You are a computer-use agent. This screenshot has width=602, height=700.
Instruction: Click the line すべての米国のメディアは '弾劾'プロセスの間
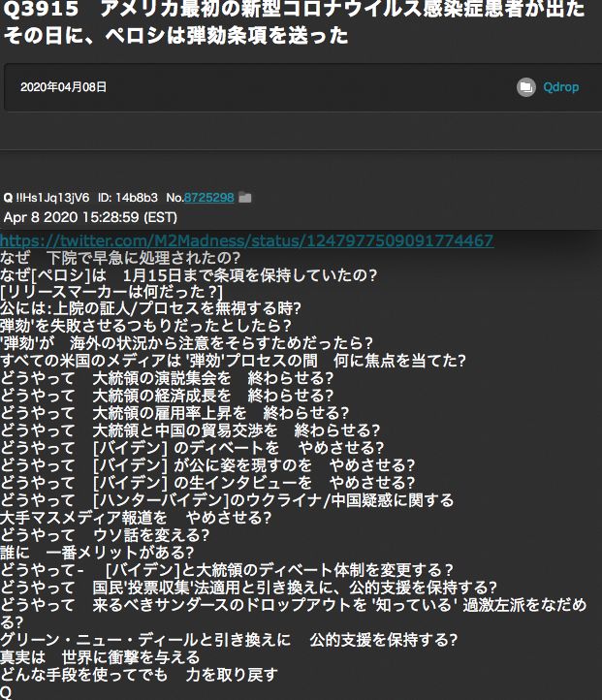coord(233,361)
